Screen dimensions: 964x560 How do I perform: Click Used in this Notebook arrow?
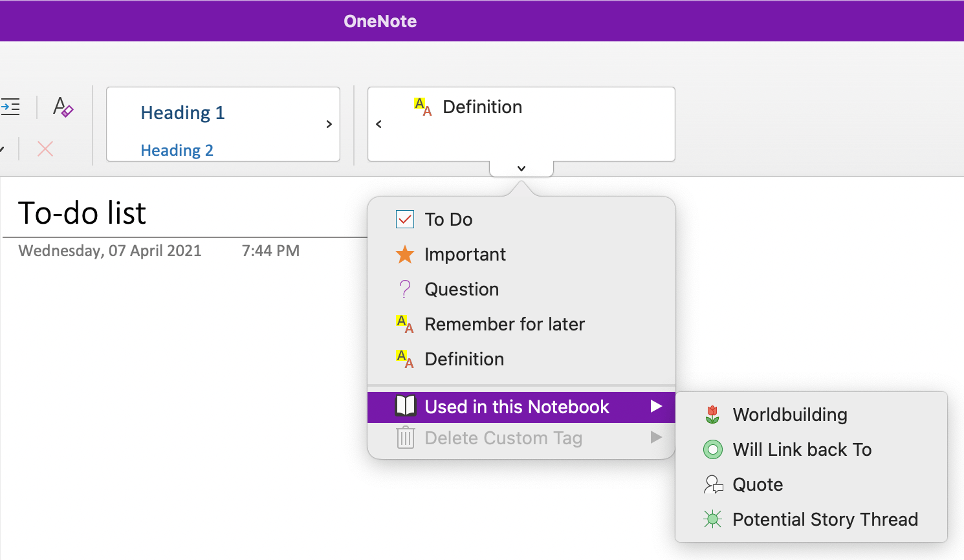coord(656,407)
